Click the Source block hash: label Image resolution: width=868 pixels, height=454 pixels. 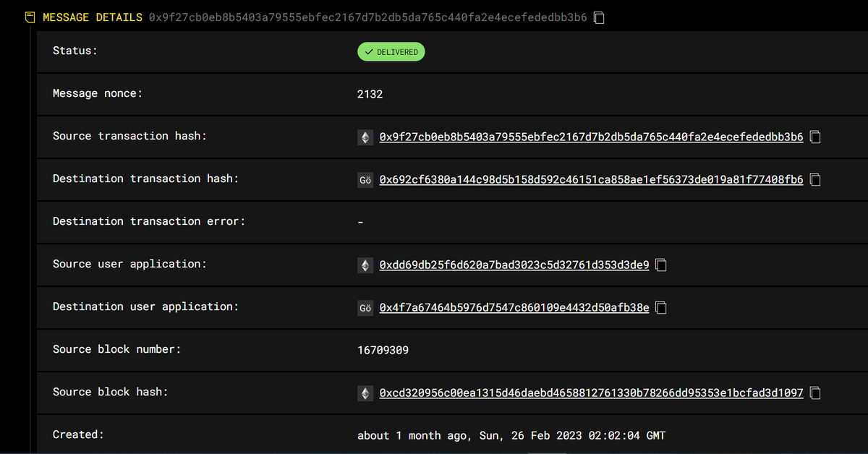110,392
